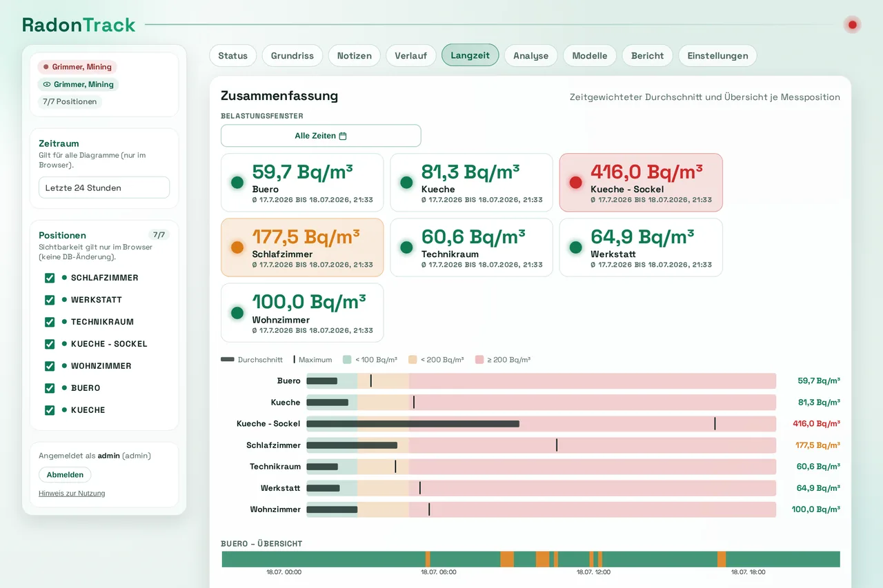
Task: Click the 18.07. 06:00 timeline label
Action: point(439,572)
